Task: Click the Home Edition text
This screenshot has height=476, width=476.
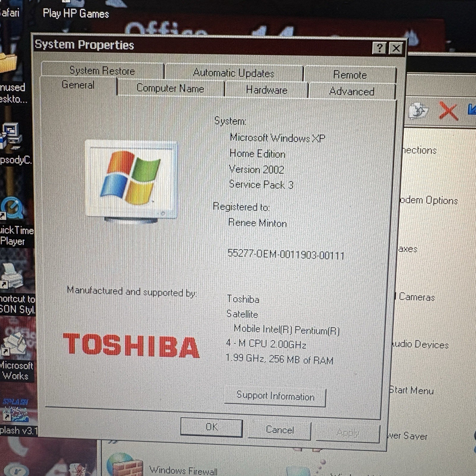Action: 257,154
